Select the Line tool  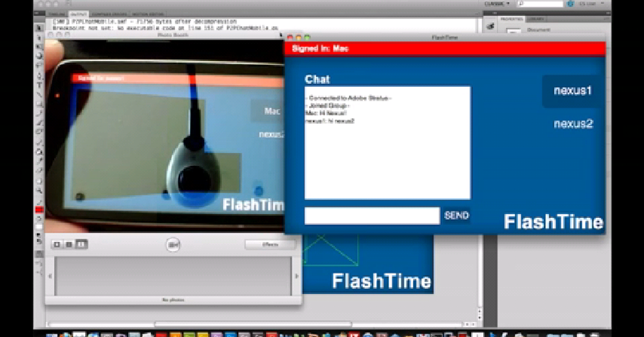coord(39,94)
